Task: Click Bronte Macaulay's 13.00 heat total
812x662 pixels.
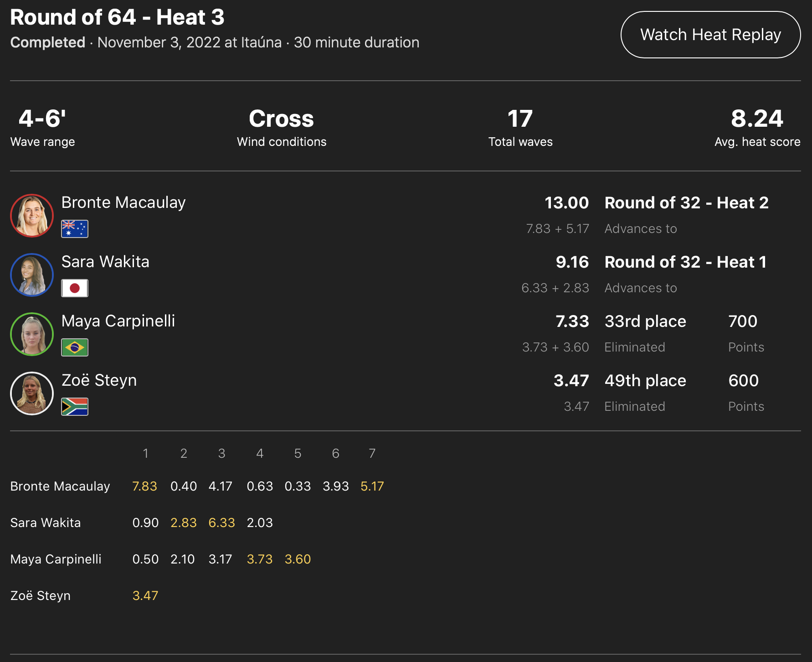Action: 566,203
